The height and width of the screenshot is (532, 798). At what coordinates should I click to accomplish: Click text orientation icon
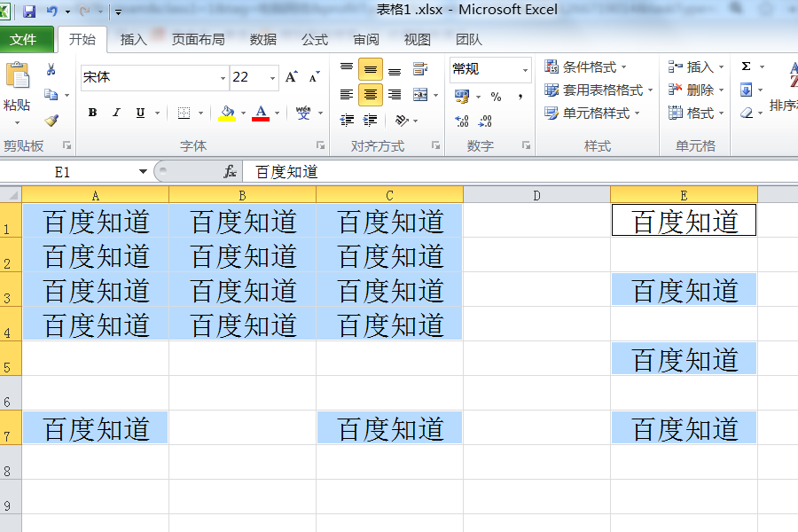click(x=402, y=121)
